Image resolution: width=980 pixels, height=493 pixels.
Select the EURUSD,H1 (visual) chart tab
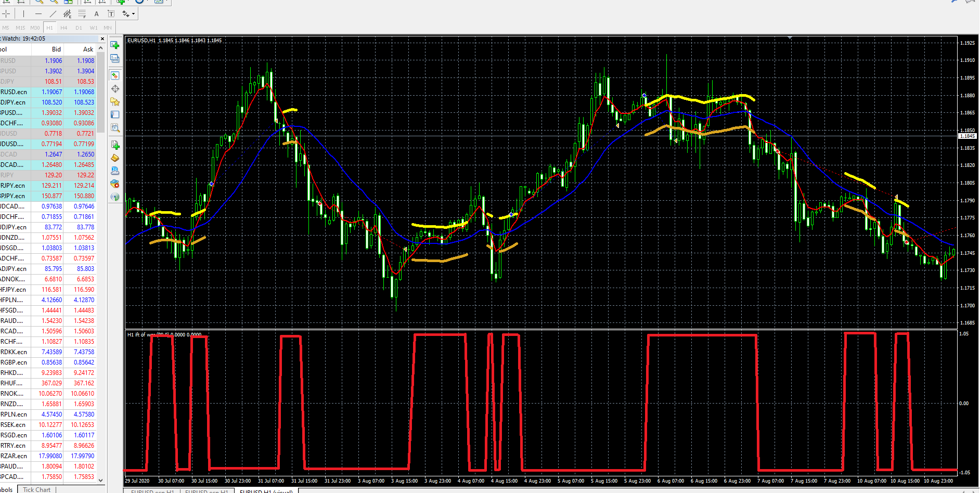(266, 491)
